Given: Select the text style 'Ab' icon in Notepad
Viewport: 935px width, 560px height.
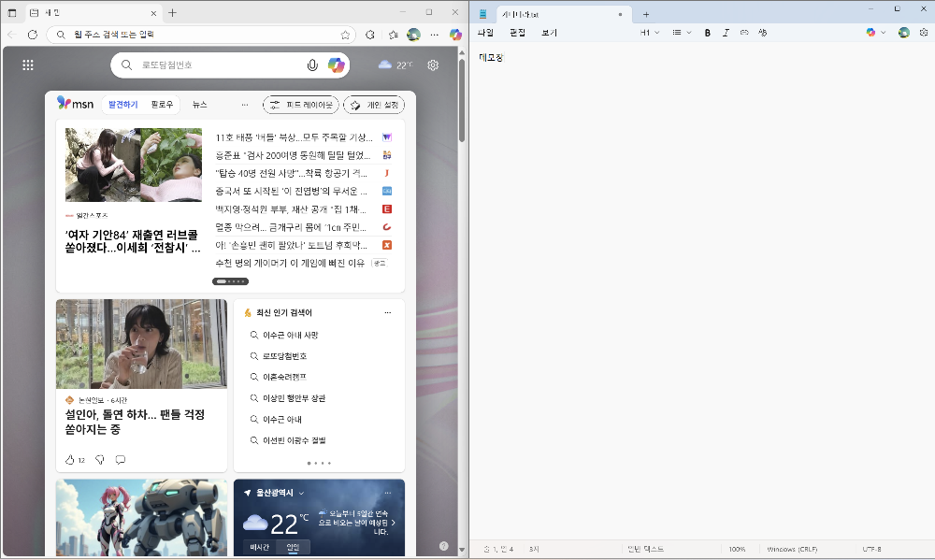Looking at the screenshot, I should (x=762, y=32).
